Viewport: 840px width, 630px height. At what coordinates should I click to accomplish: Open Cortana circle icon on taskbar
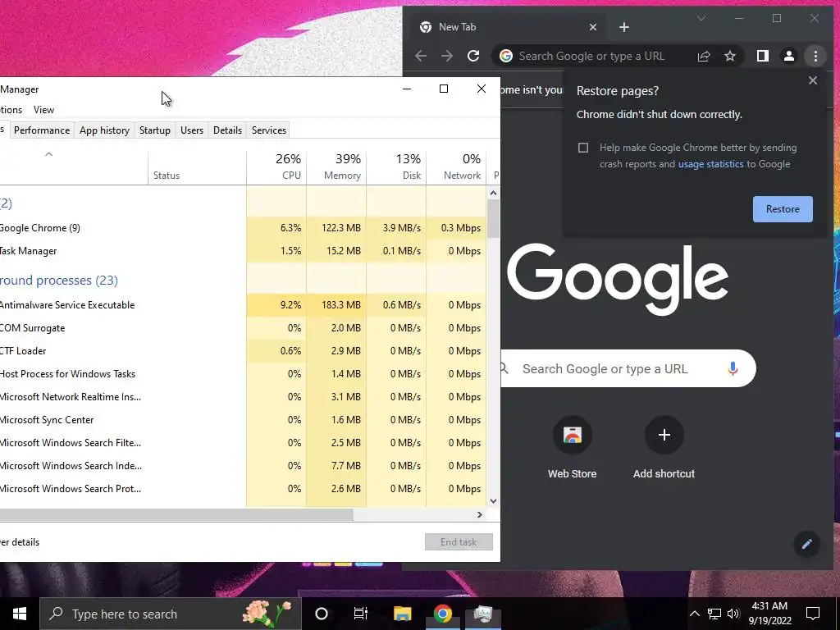[x=322, y=614]
